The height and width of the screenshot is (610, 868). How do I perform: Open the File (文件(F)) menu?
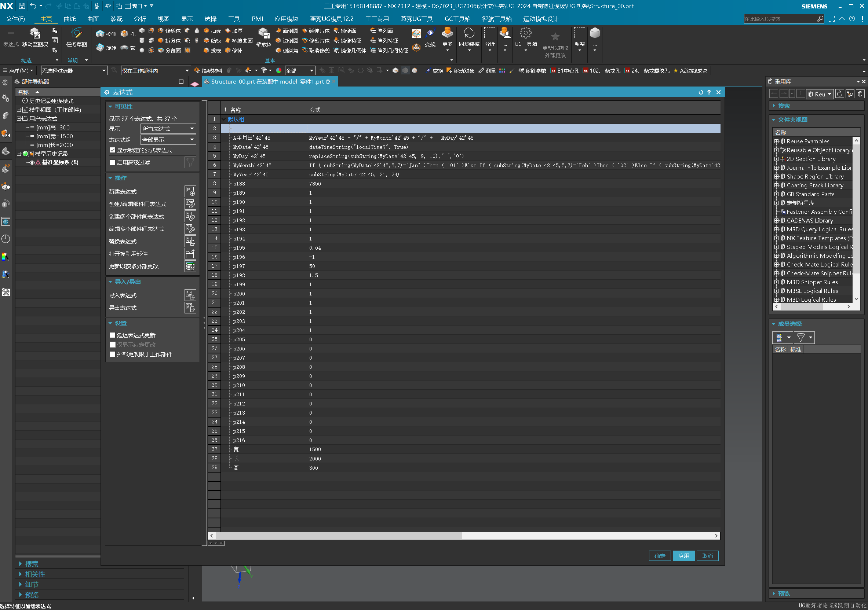[x=15, y=19]
